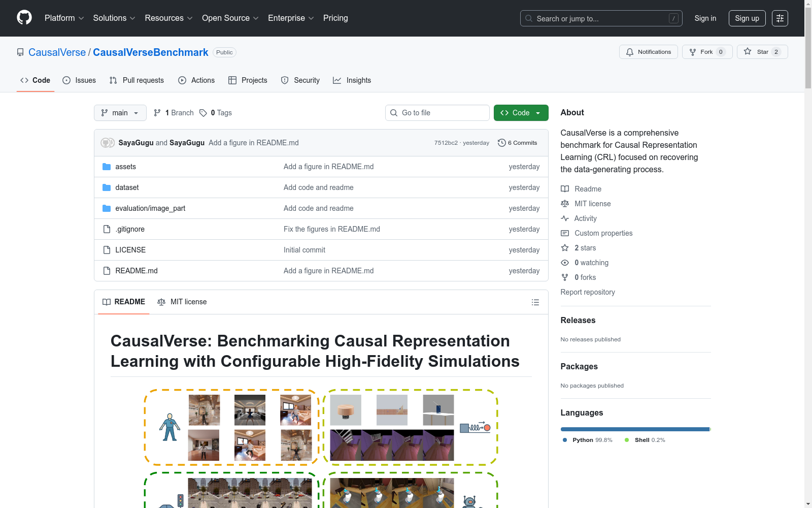Viewport: 812px width, 508px height.
Task: Switch to the Pull requests tab
Action: pyautogui.click(x=137, y=80)
